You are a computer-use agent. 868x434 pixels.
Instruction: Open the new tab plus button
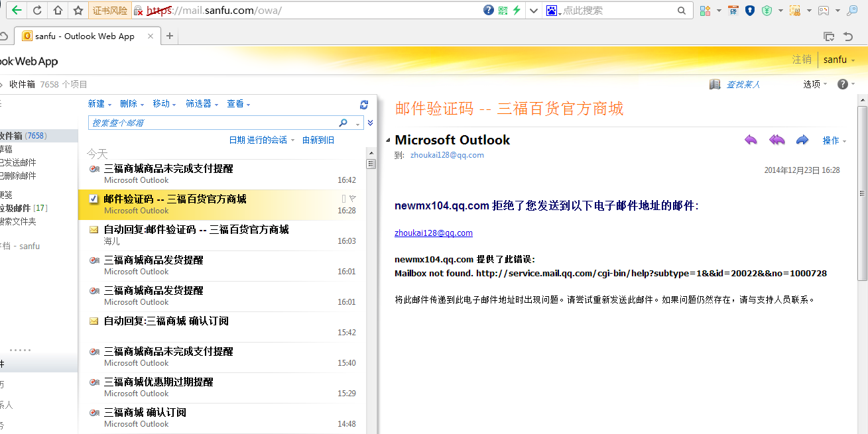pos(170,36)
